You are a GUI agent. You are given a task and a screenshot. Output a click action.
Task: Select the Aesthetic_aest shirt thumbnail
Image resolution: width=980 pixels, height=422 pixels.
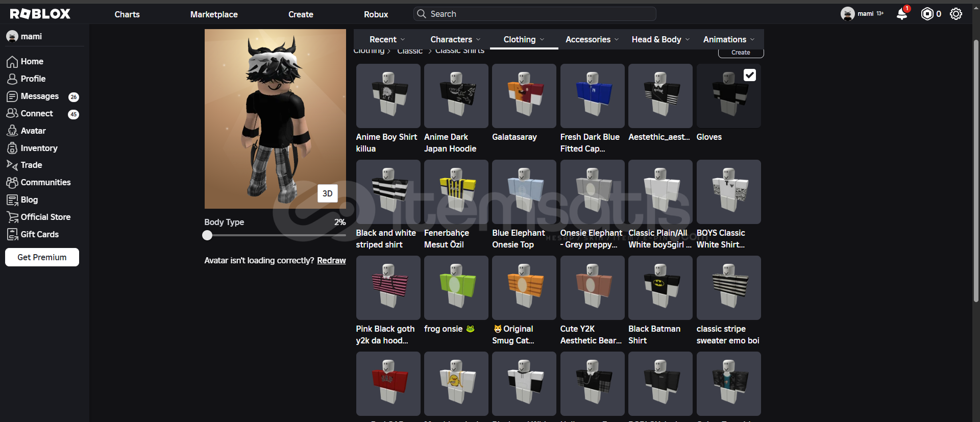point(660,96)
